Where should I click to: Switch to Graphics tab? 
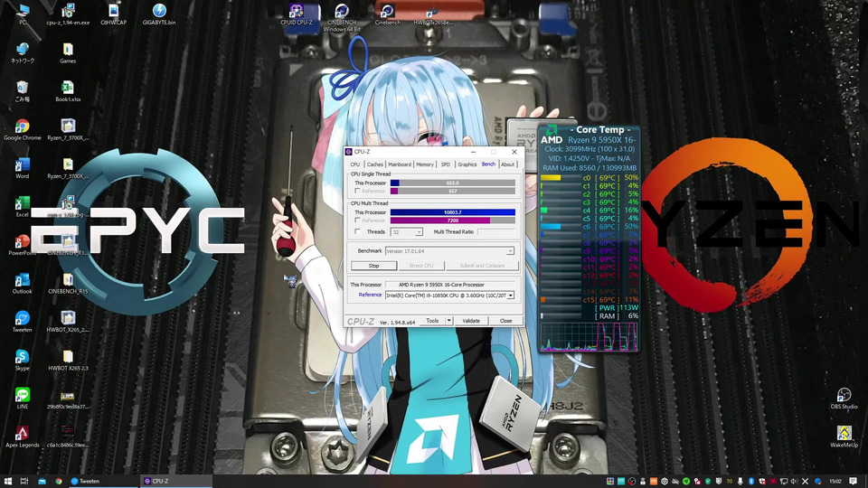(x=467, y=164)
